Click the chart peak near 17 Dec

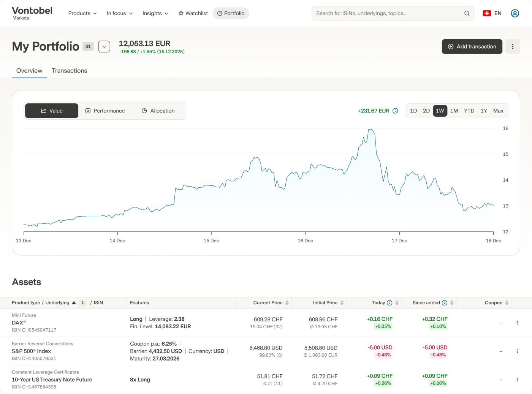pos(371,130)
